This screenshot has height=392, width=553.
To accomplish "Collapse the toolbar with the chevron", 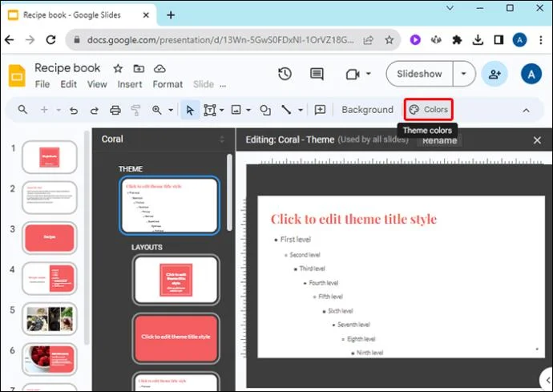I will tap(526, 111).
